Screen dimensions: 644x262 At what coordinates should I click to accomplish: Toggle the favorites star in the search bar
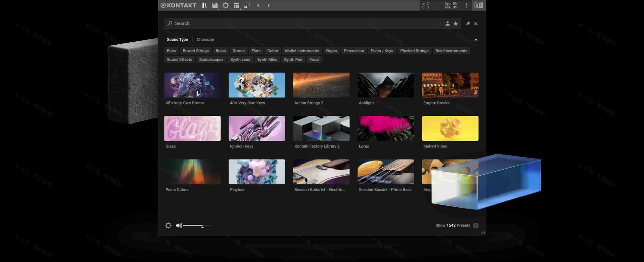[x=456, y=23]
